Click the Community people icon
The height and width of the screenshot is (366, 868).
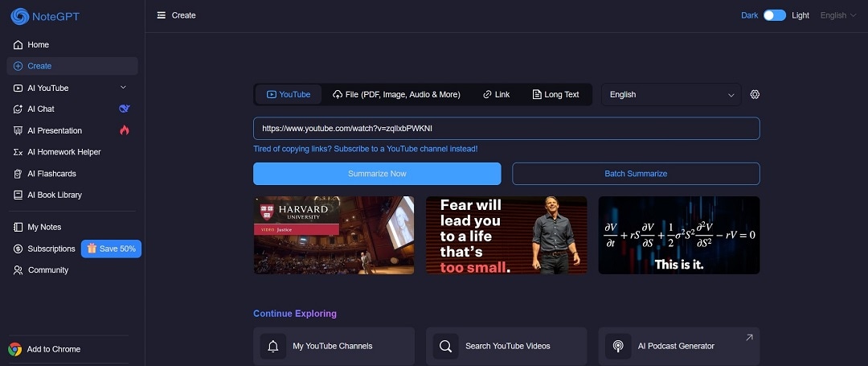click(x=18, y=270)
